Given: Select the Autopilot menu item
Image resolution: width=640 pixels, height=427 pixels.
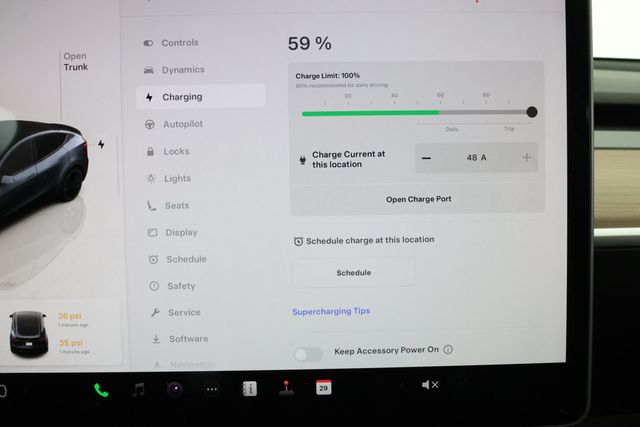Looking at the screenshot, I should (182, 125).
